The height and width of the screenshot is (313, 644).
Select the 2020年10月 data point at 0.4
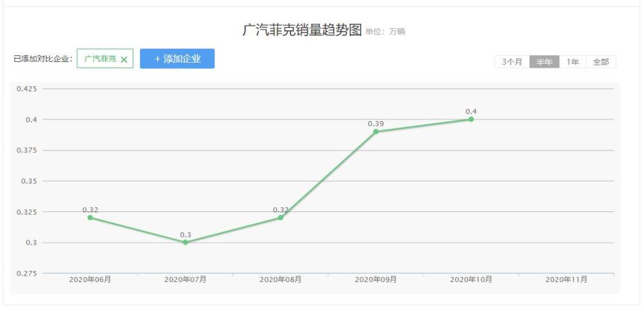coord(471,119)
